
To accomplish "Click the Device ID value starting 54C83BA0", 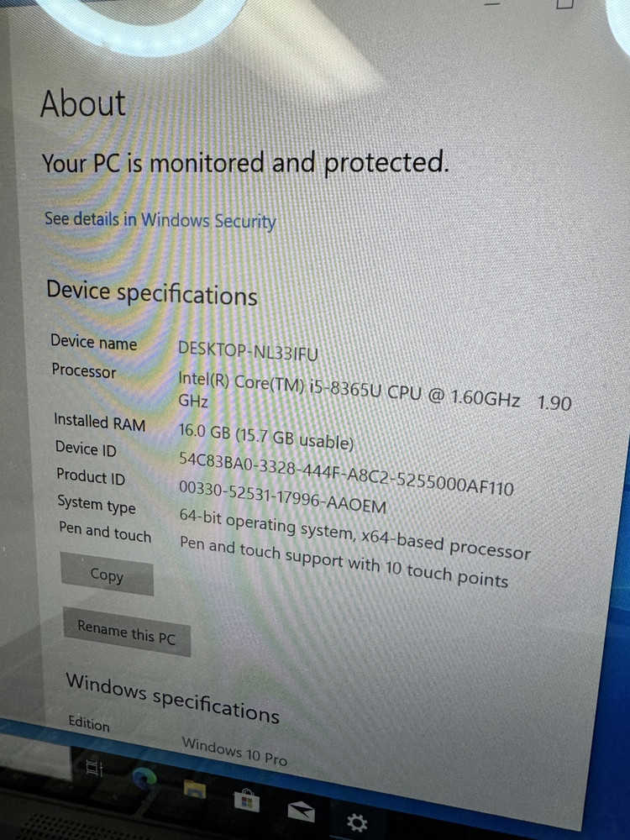I will click(346, 472).
